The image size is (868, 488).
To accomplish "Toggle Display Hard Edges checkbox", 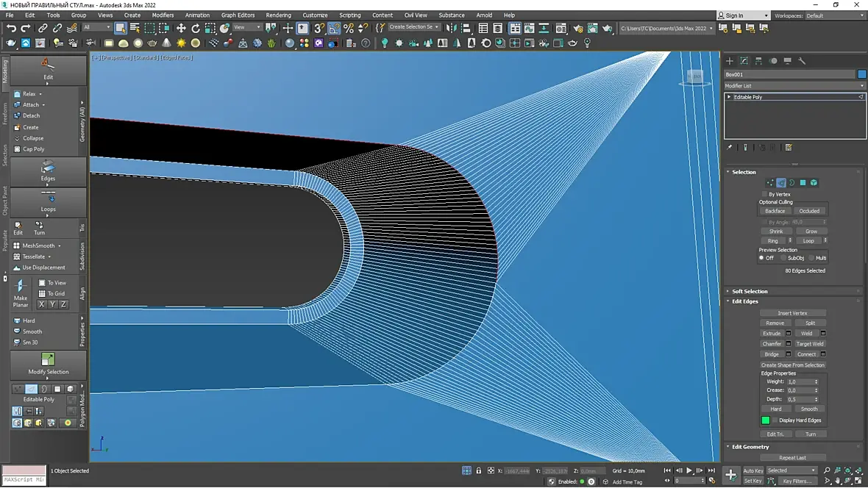I will (x=775, y=420).
